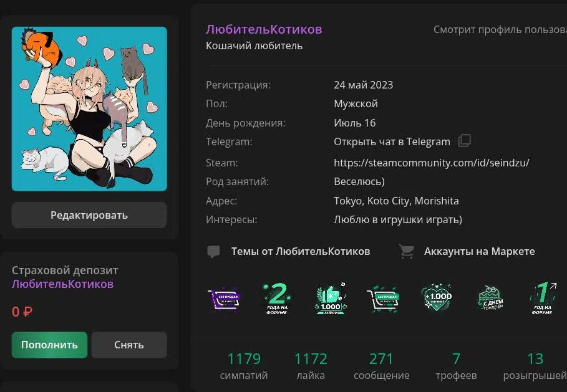Open the Открыть чат в Telegram link
The width and height of the screenshot is (567, 392).
[392, 141]
